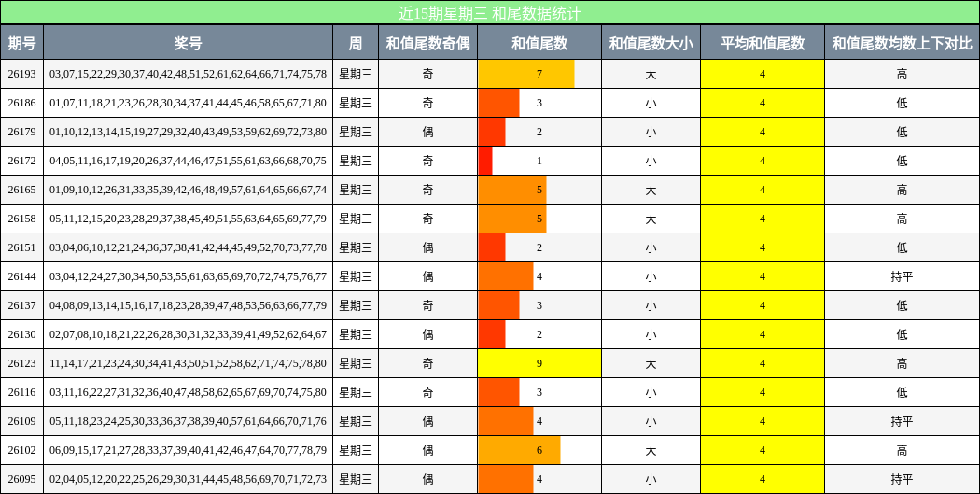Screen dimensions: 980x494
Task: Click the bar value 7 in row 26193
Action: pos(539,74)
